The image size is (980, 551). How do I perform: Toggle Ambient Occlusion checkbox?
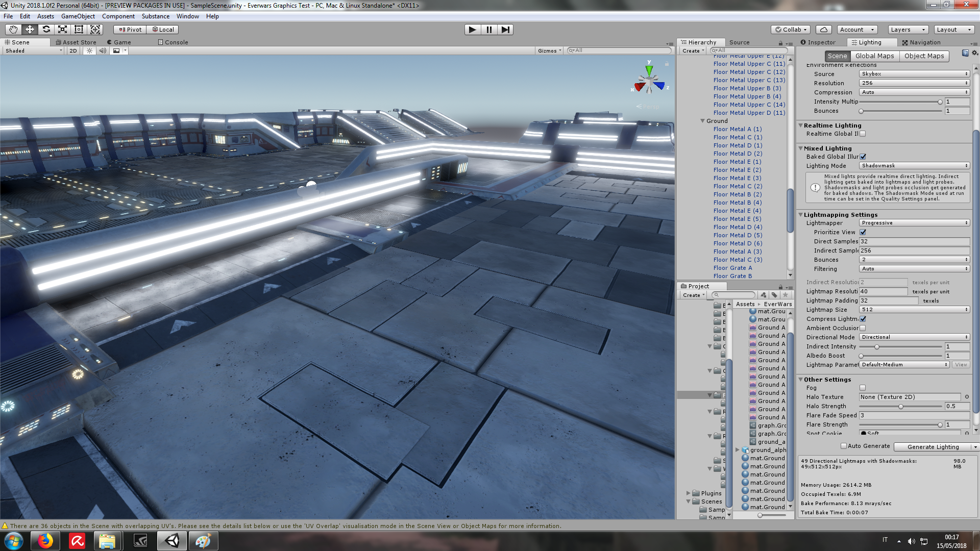point(863,328)
